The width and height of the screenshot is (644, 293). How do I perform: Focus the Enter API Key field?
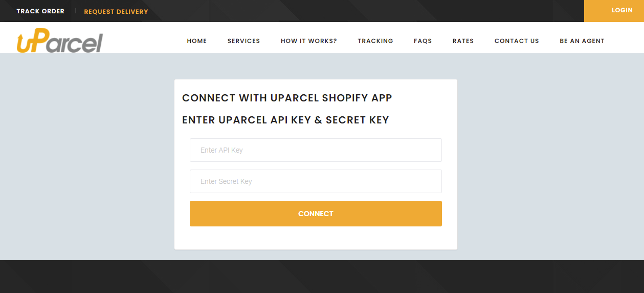(x=316, y=150)
